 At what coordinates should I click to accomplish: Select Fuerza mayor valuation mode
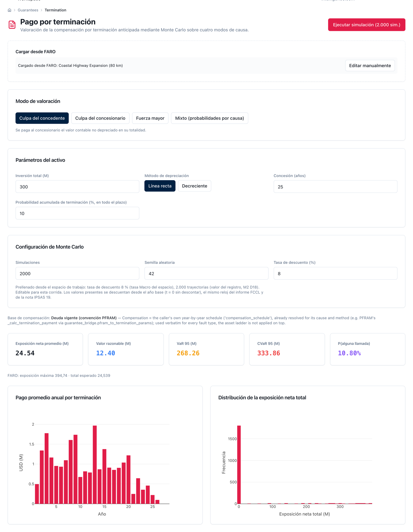pos(150,118)
